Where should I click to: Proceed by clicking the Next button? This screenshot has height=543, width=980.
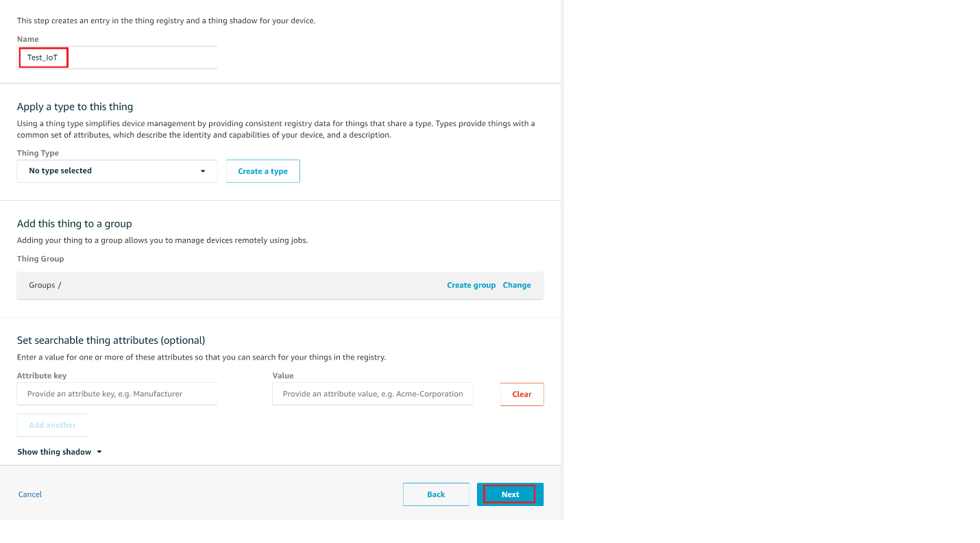(x=510, y=494)
